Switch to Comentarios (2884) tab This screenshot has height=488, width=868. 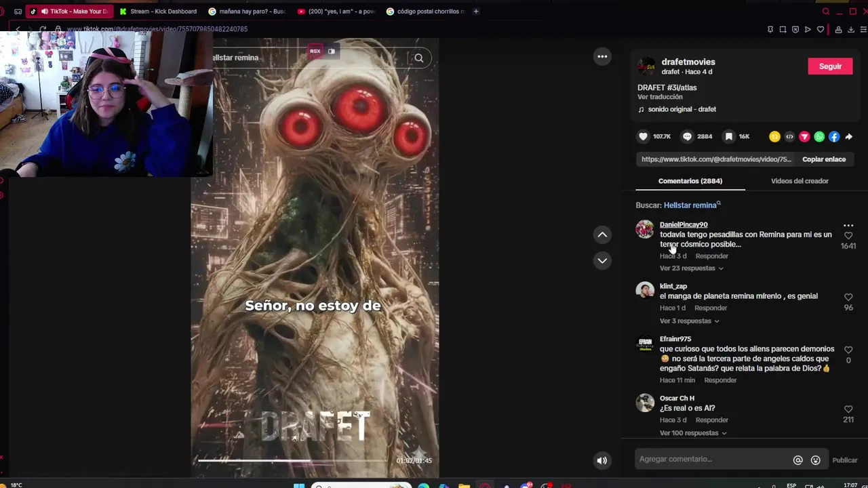pyautogui.click(x=690, y=181)
